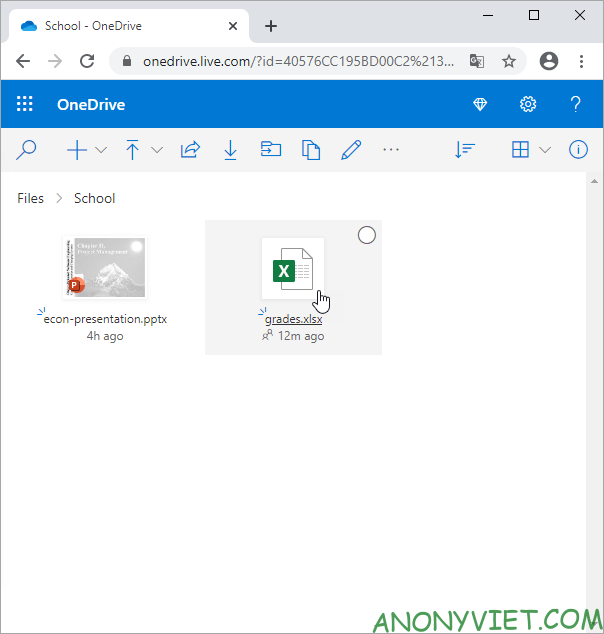This screenshot has width=604, height=634.
Task: Open the Settings gear in OneDrive header
Action: coord(528,104)
